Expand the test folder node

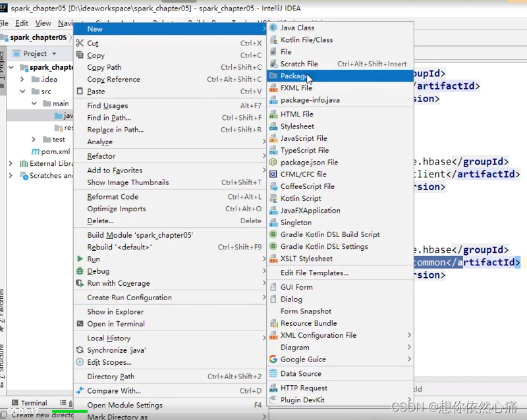(34, 140)
